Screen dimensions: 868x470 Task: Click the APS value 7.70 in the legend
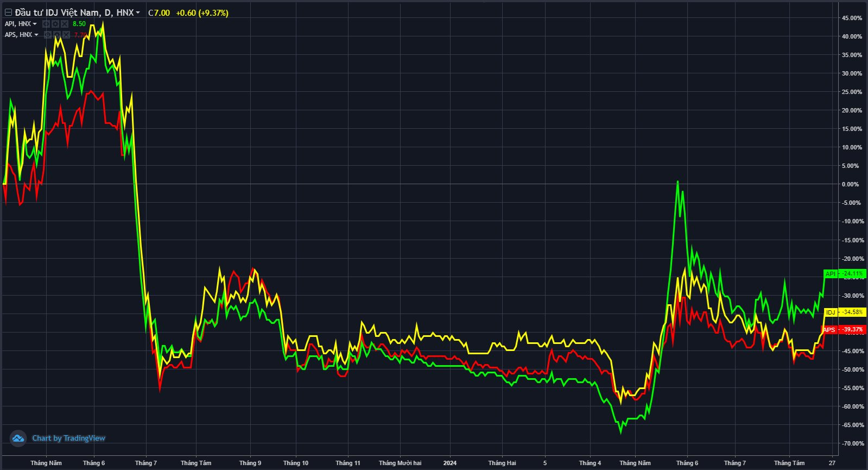click(x=80, y=35)
